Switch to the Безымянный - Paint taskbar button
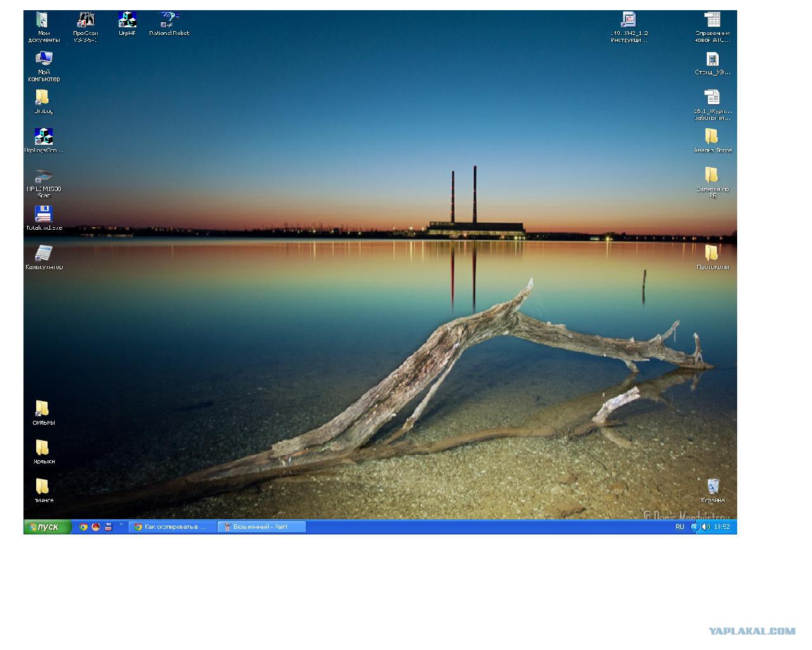 (261, 527)
